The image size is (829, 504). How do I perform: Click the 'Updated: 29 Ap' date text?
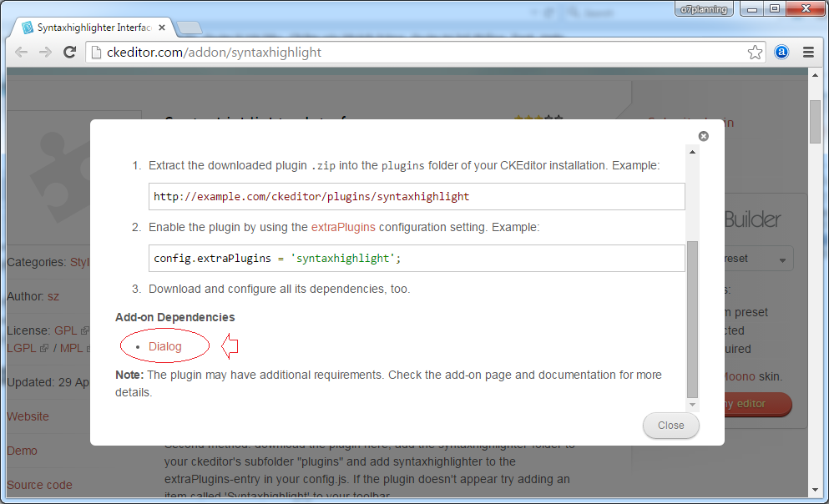pyautogui.click(x=48, y=382)
